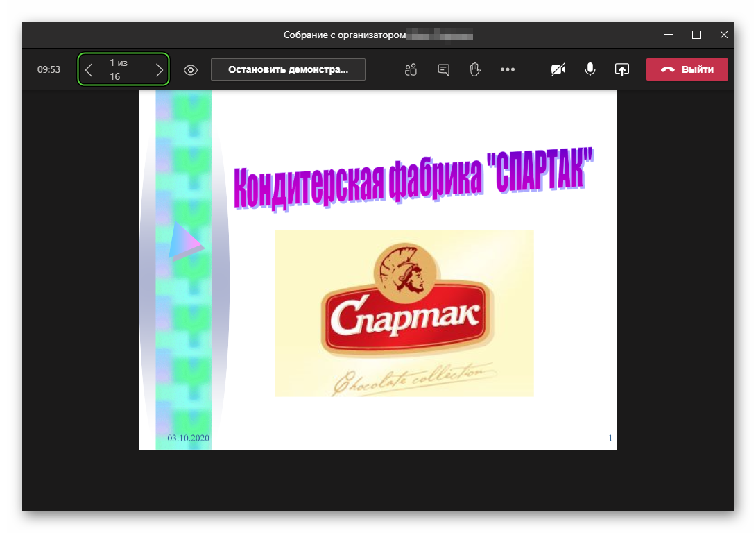Click the slide counter text 1 из 16

(x=118, y=69)
